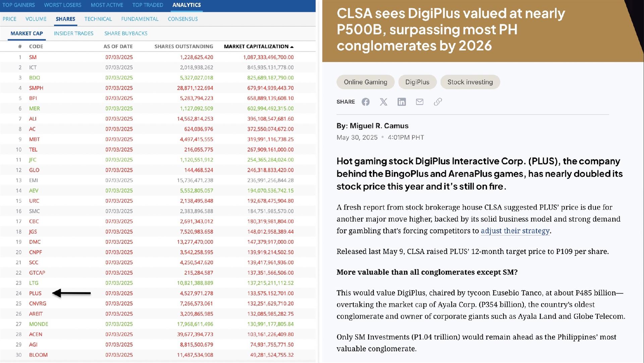Click the DigiPlus tag

coord(417,82)
